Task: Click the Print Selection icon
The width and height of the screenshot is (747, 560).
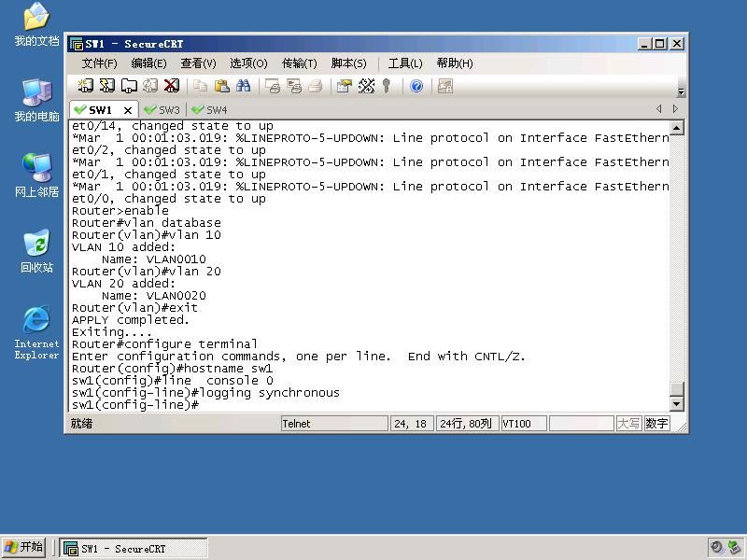Action: 294,86
